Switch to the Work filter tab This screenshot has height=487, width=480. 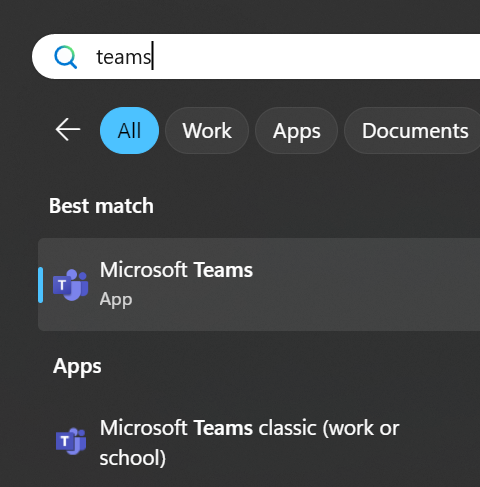(x=207, y=130)
